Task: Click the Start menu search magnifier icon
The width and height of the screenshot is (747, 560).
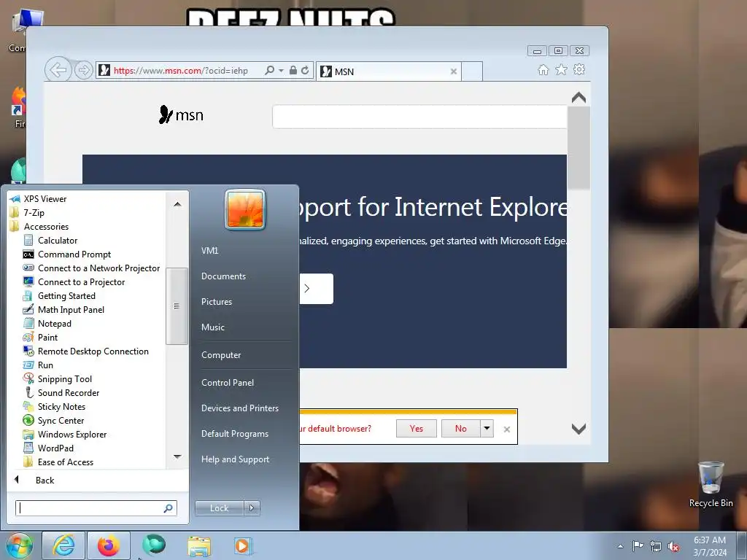Action: pyautogui.click(x=168, y=508)
